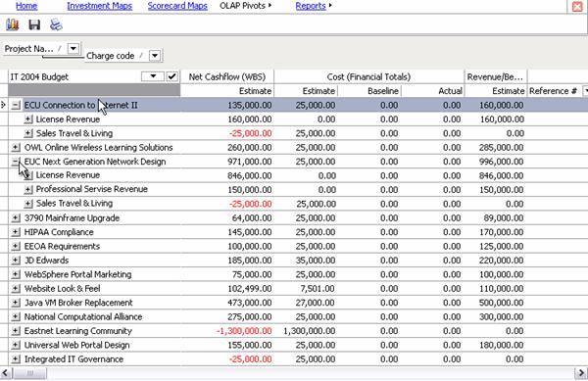
Task: Click the HIPAA Compliance project name
Action: [59, 232]
